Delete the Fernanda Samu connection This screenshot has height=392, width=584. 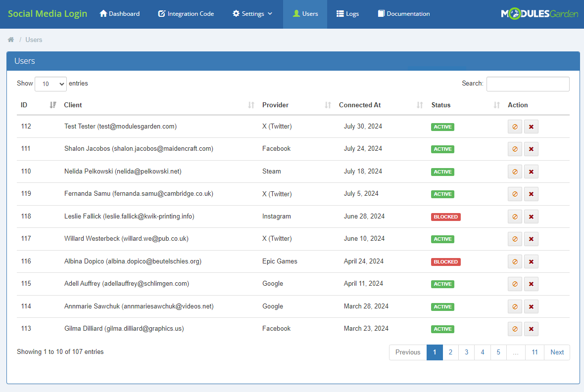(531, 194)
